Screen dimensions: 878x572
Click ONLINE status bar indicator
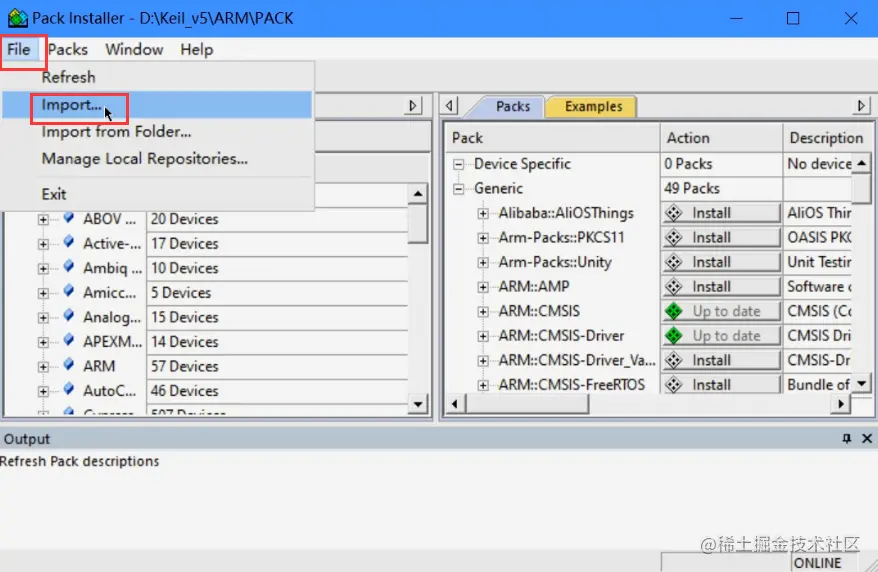[818, 563]
